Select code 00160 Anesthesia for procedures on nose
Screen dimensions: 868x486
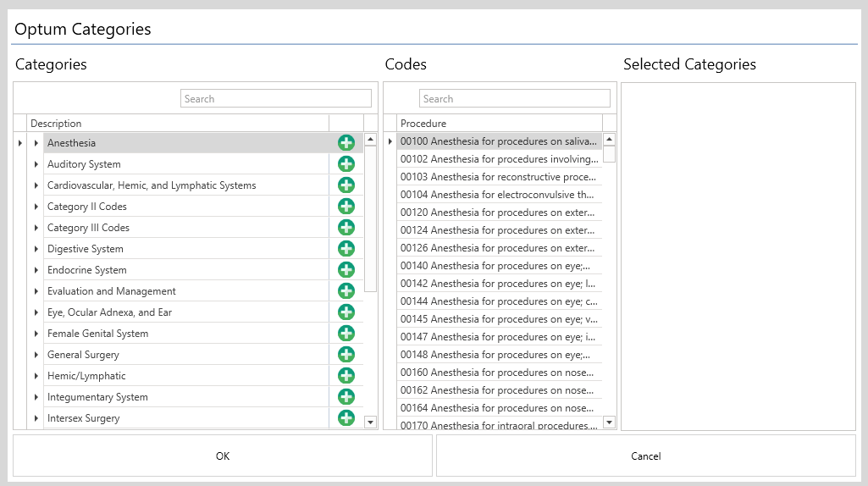point(500,372)
